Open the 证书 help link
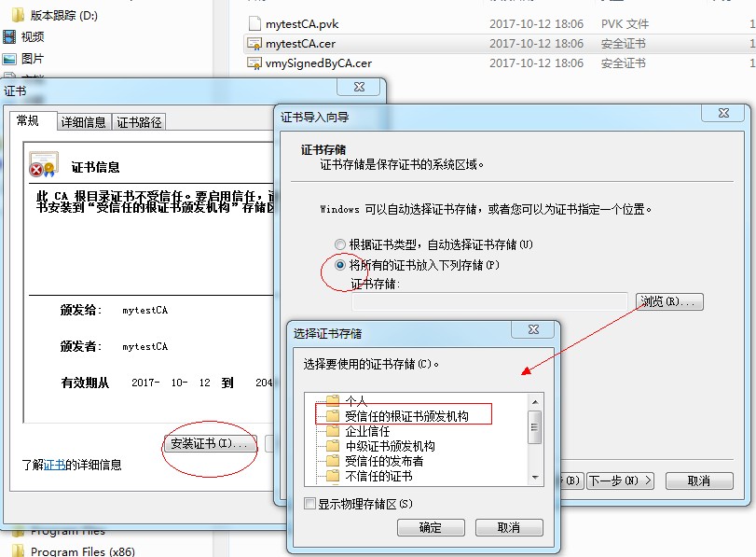 [x=54, y=465]
